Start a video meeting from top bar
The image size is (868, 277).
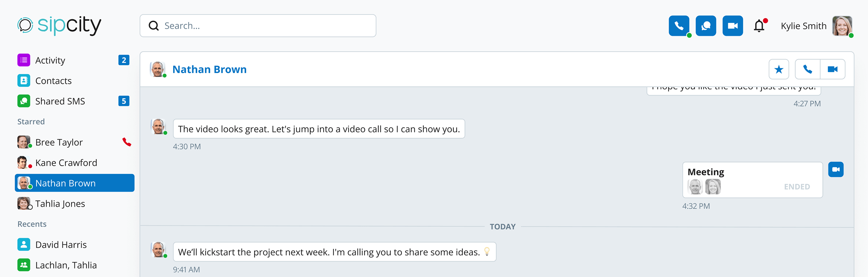(732, 26)
